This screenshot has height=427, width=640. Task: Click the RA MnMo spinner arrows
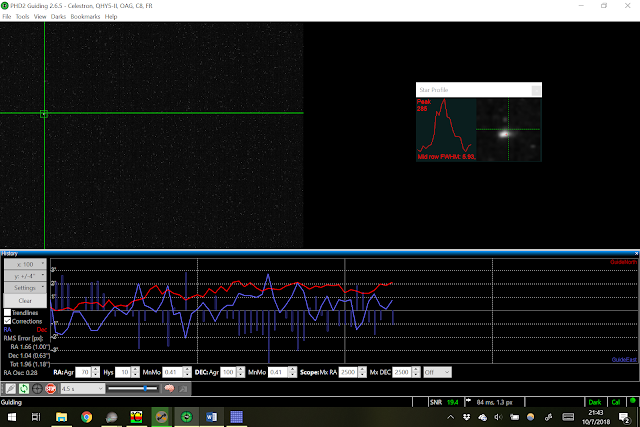(187, 372)
